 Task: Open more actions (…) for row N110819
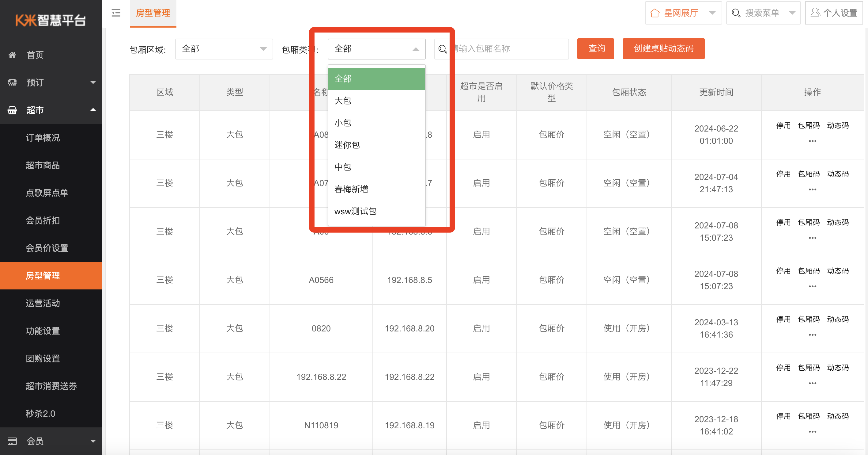coord(812,432)
